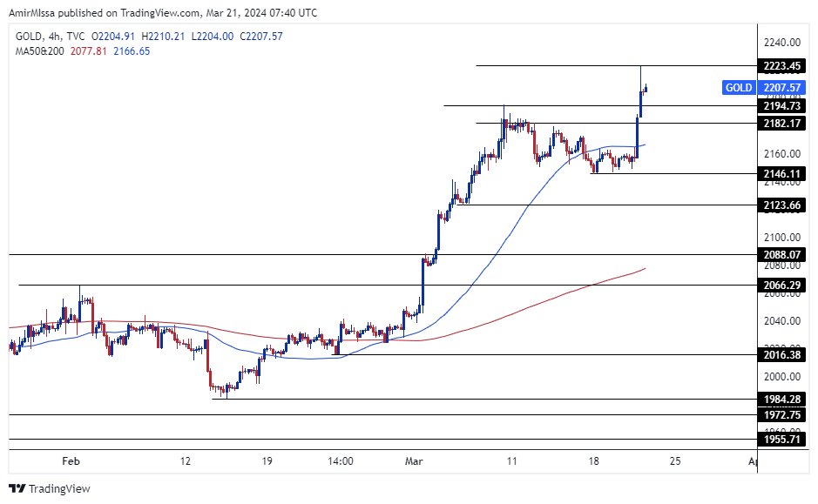The image size is (818, 504).
Task: Click the 12 date axis label
Action: (186, 461)
